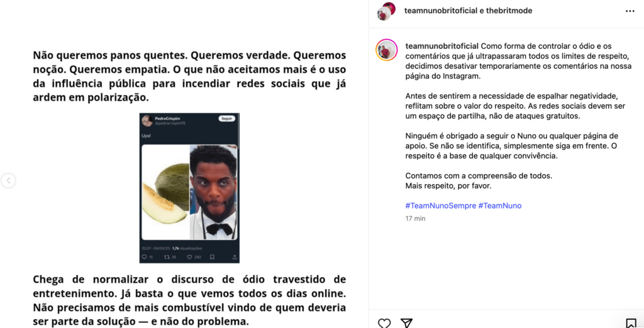Image resolution: width=644 pixels, height=328 pixels.
Task: Click bookmark icon inside embedded tweet
Action: click(x=212, y=257)
